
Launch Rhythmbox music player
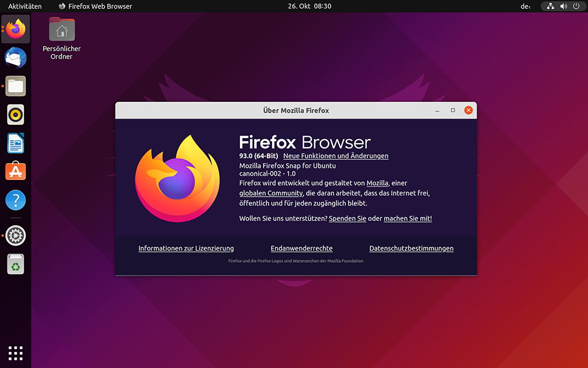(16, 114)
